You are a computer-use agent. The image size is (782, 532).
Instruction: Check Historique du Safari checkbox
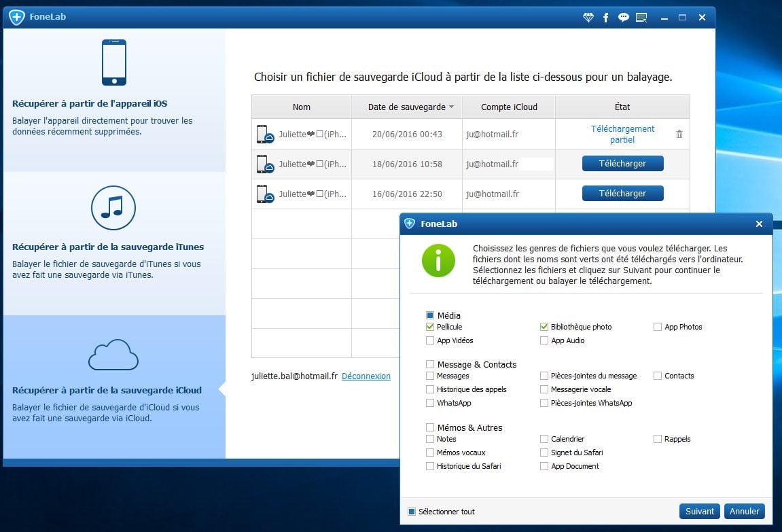tap(430, 465)
